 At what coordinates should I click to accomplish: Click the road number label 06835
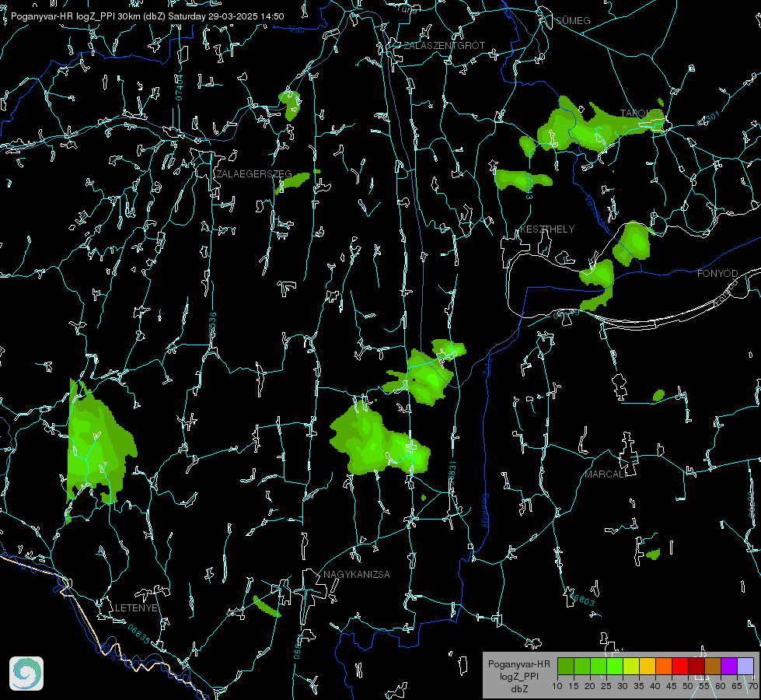coord(139,635)
